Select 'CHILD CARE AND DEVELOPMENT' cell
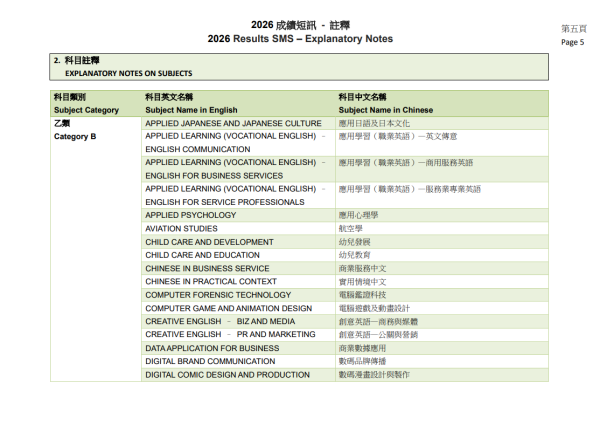Image resolution: width=600 pixels, height=425 pixels. coord(238,242)
